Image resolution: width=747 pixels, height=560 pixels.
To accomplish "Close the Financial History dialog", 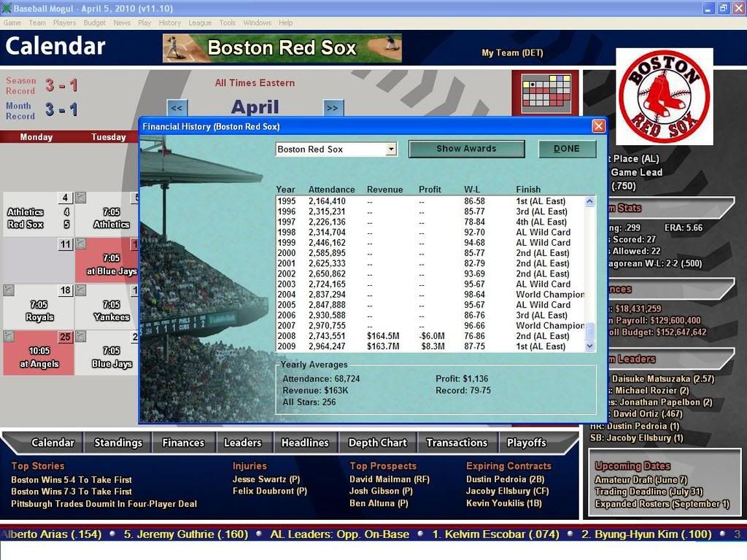I will (598, 126).
